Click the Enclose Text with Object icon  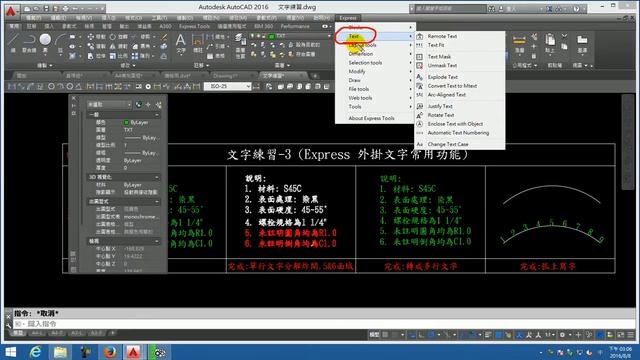420,124
